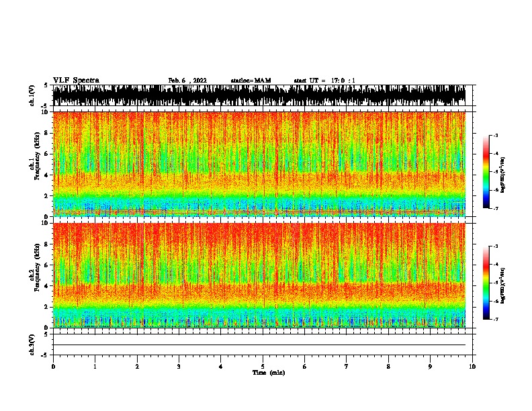Click the time axis tick label '5'
Image resolution: width=532 pixels, height=411 pixels.
(263, 367)
